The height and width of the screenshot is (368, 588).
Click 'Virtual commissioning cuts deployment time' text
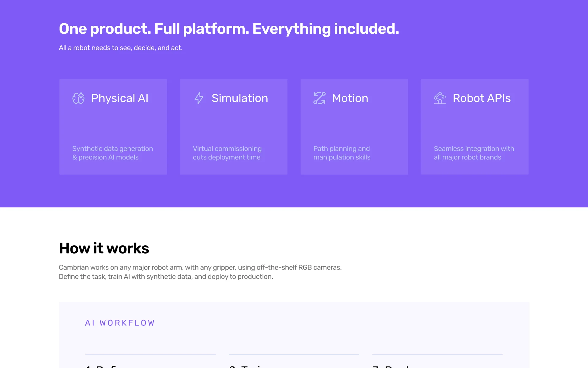tap(227, 153)
